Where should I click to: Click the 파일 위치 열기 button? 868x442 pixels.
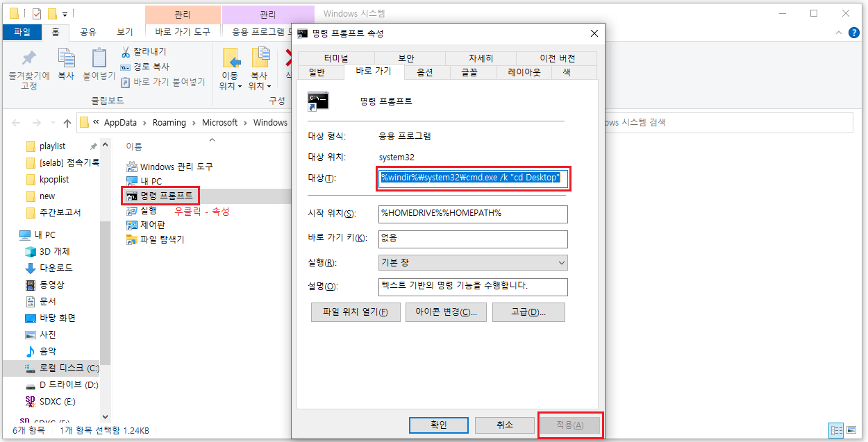point(356,312)
